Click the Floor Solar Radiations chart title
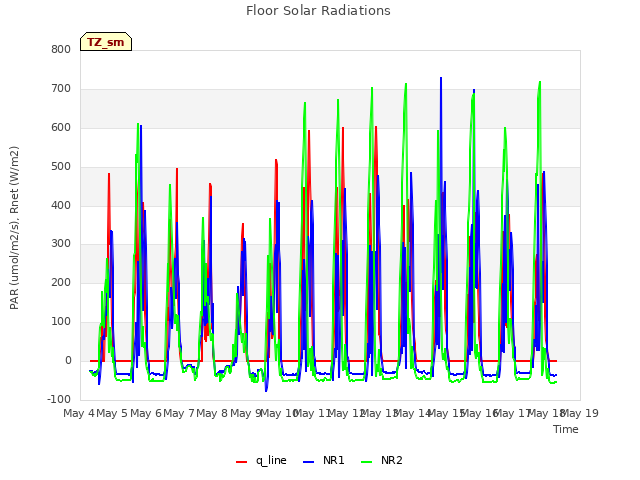The image size is (640, 480). 318,11
